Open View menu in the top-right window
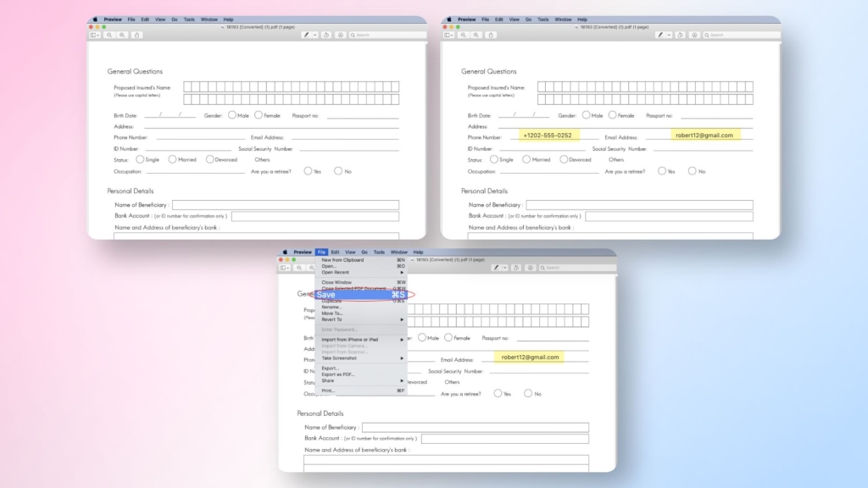This screenshot has width=868, height=488. point(515,19)
